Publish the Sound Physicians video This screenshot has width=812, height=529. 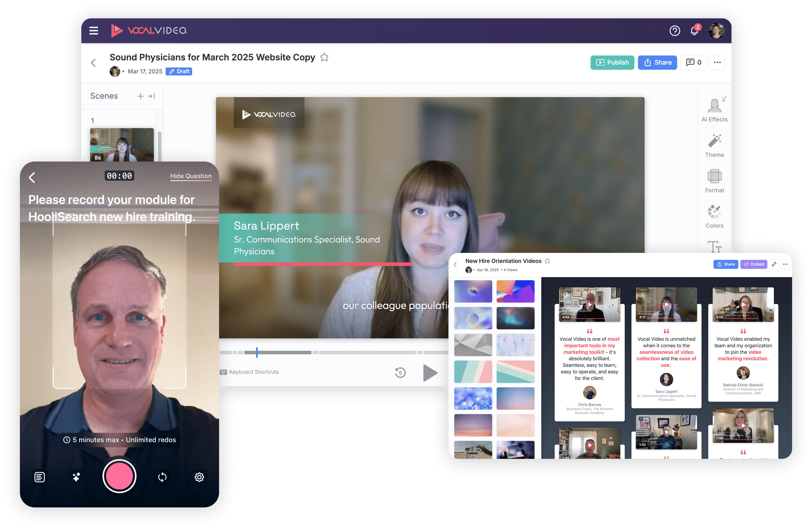(x=612, y=62)
